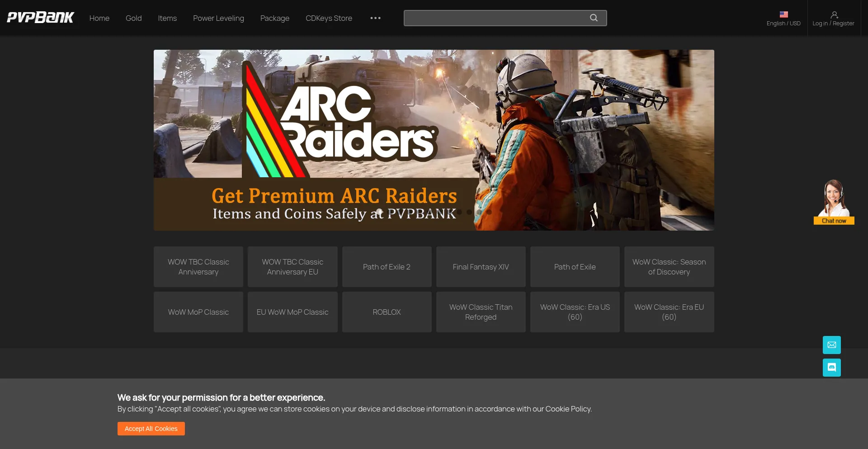Click the email envelope contact icon
Image resolution: width=868 pixels, height=449 pixels.
tap(831, 345)
